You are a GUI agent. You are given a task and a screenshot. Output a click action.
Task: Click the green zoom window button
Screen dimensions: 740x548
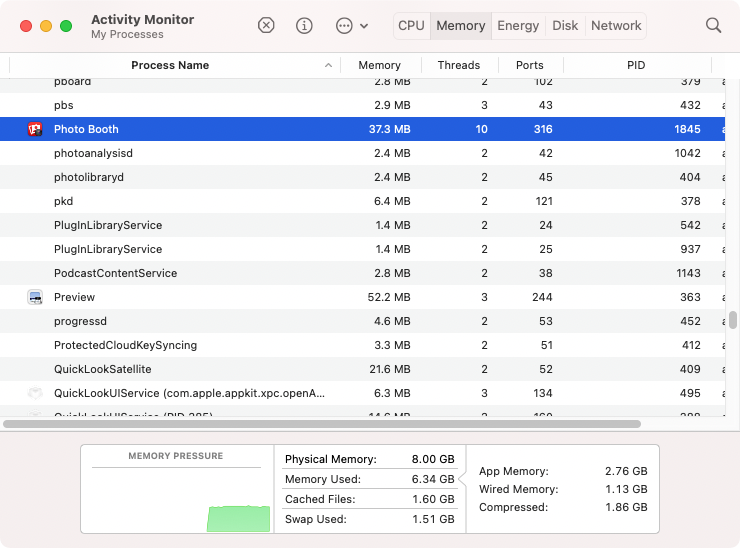point(66,26)
